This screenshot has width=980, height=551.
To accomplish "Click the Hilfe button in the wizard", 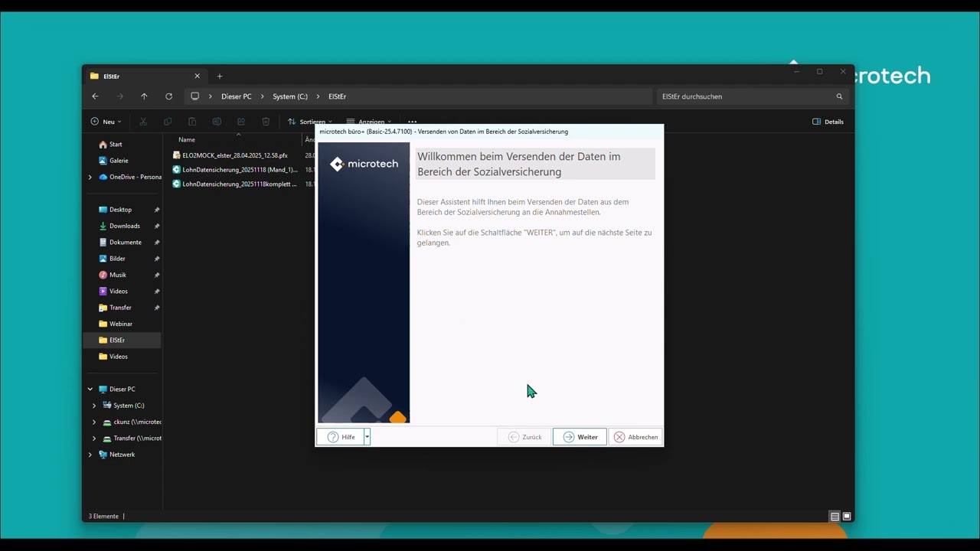I will (x=341, y=437).
